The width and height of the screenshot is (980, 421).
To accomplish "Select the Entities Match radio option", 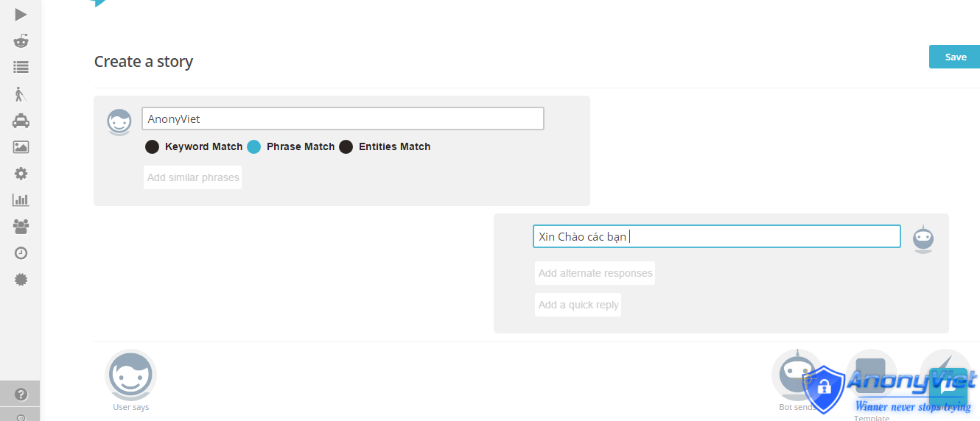I will 346,146.
